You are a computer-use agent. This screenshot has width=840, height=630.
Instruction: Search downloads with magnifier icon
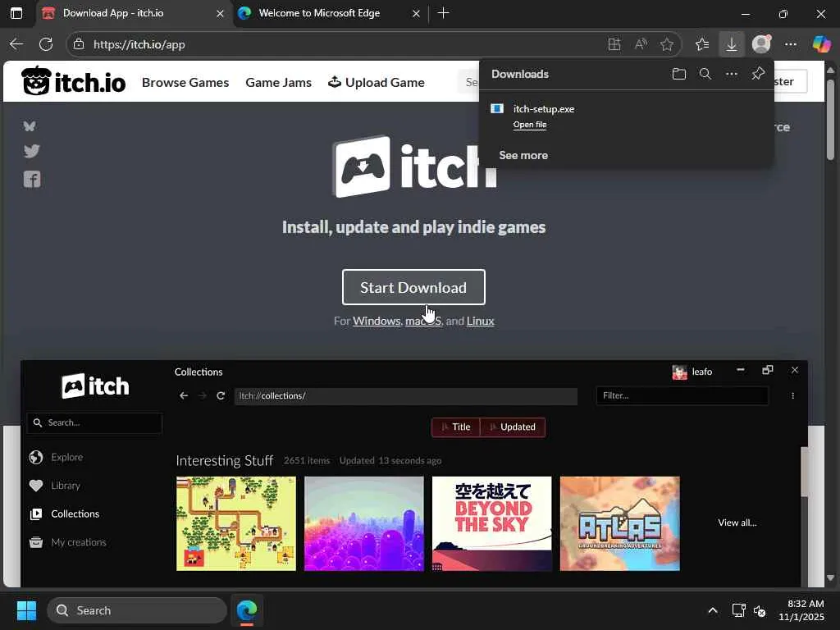[705, 74]
